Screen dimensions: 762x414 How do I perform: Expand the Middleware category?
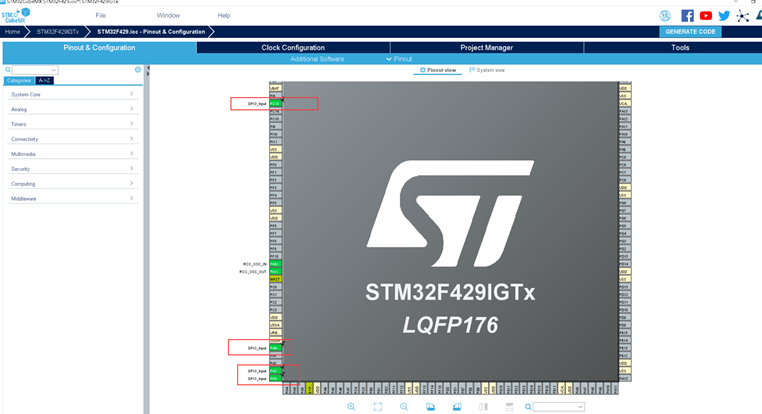(72, 199)
